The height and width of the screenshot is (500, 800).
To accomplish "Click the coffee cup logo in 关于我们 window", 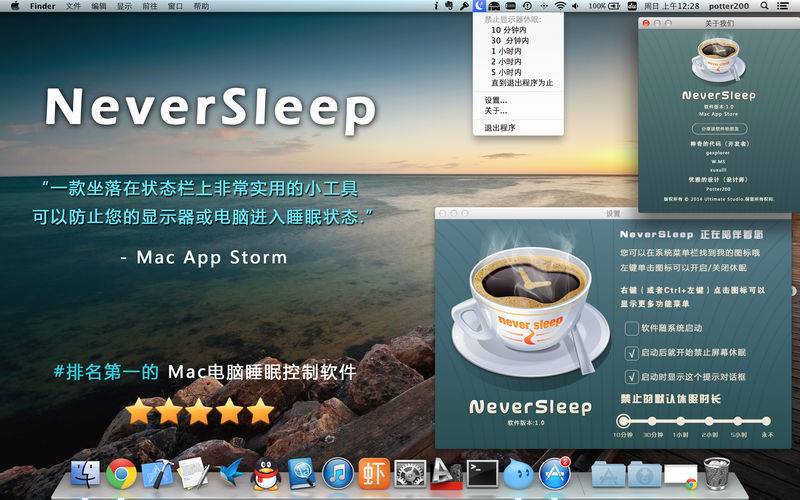I will click(718, 59).
